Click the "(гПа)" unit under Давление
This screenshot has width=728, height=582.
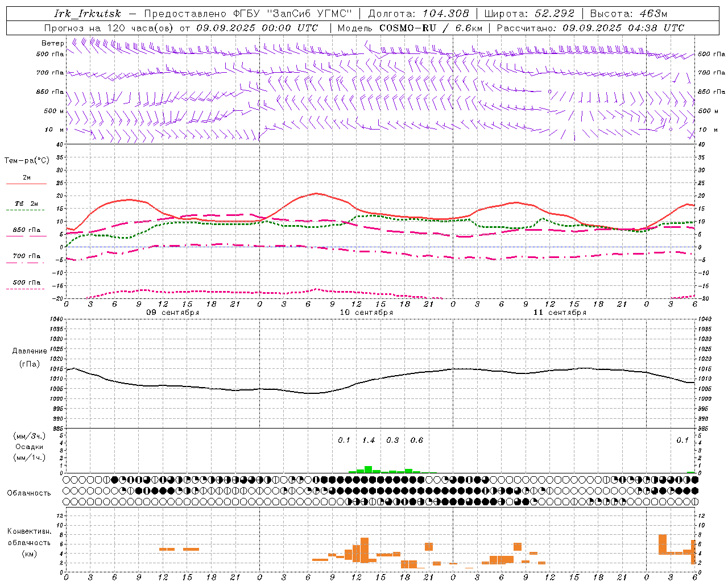30,364
